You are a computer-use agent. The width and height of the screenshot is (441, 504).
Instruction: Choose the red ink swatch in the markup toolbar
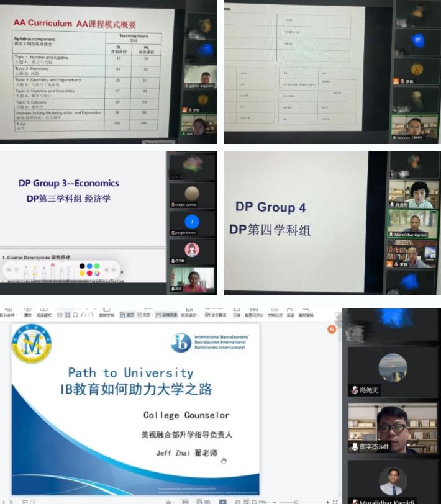click(x=89, y=273)
